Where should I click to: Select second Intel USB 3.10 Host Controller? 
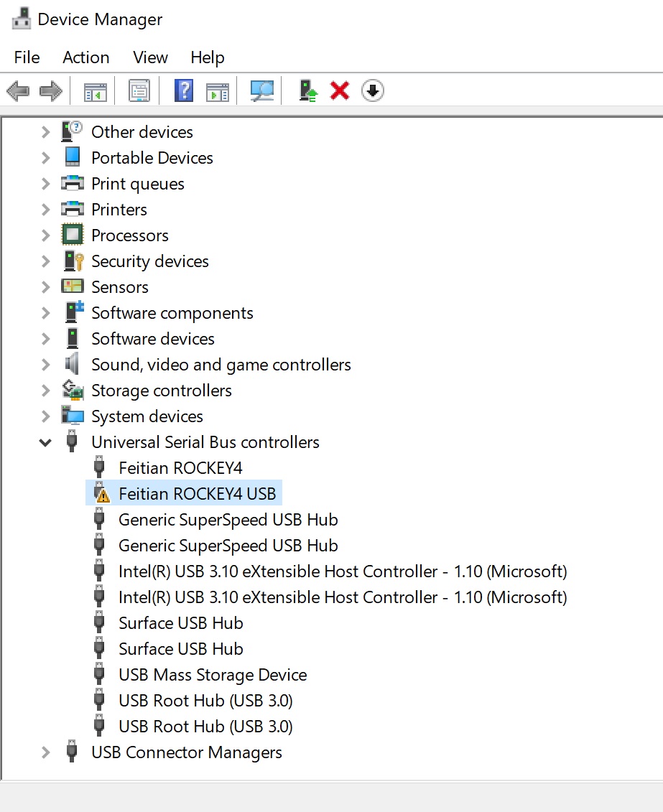[343, 597]
